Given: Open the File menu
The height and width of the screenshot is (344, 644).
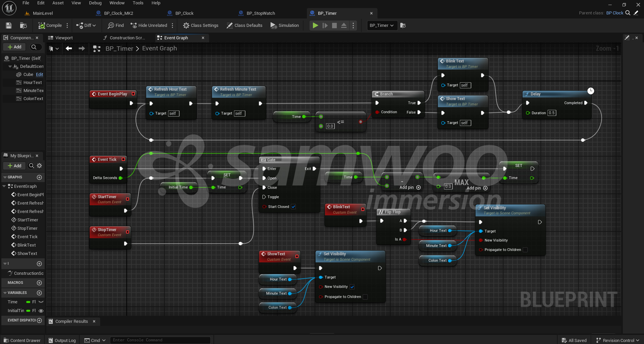Looking at the screenshot, I should 26,3.
